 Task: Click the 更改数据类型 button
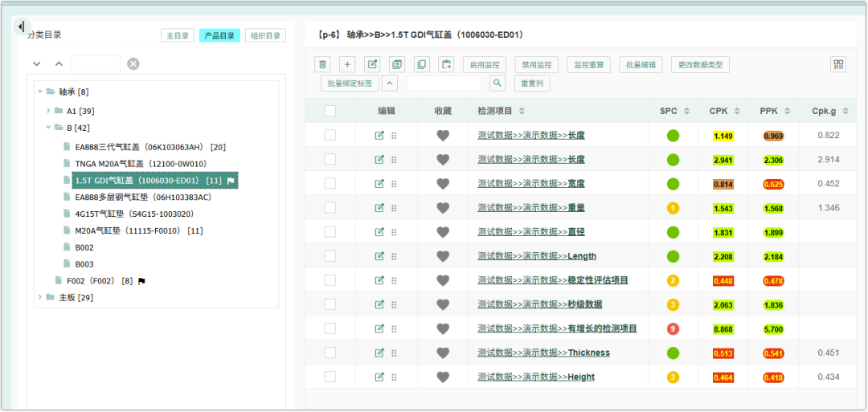tap(700, 65)
